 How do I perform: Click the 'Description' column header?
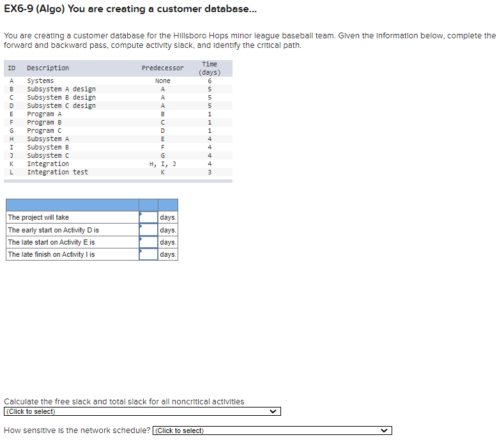point(48,68)
